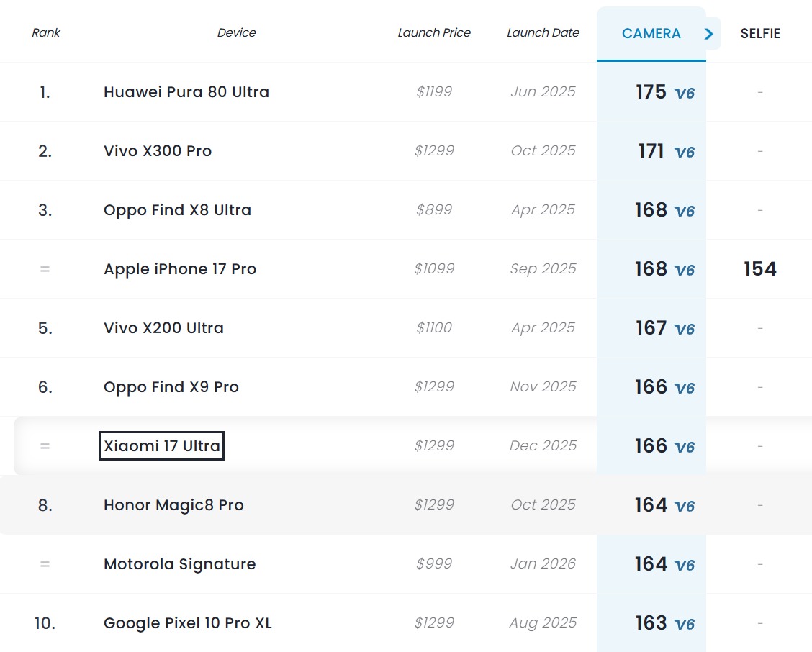This screenshot has height=652, width=812.
Task: Open the Huawei Pura 80 Ultra link
Action: click(x=186, y=92)
